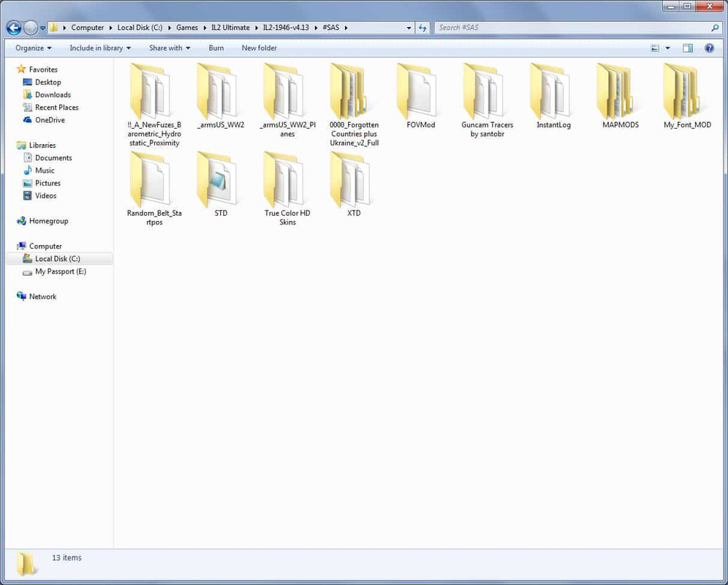
Task: Open Windows Help question mark icon
Action: point(710,48)
